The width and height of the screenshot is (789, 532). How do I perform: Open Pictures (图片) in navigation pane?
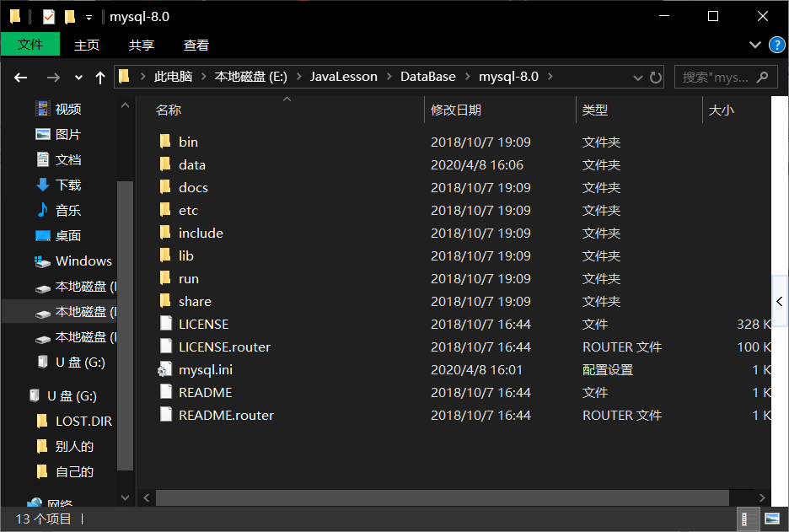[58, 134]
